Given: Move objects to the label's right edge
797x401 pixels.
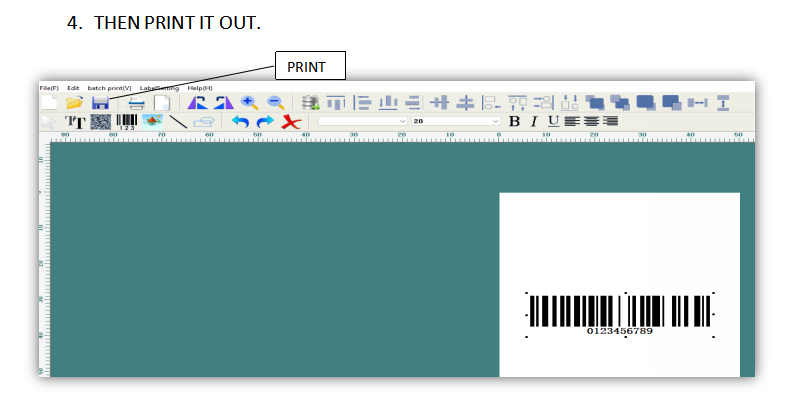Looking at the screenshot, I should [x=543, y=103].
